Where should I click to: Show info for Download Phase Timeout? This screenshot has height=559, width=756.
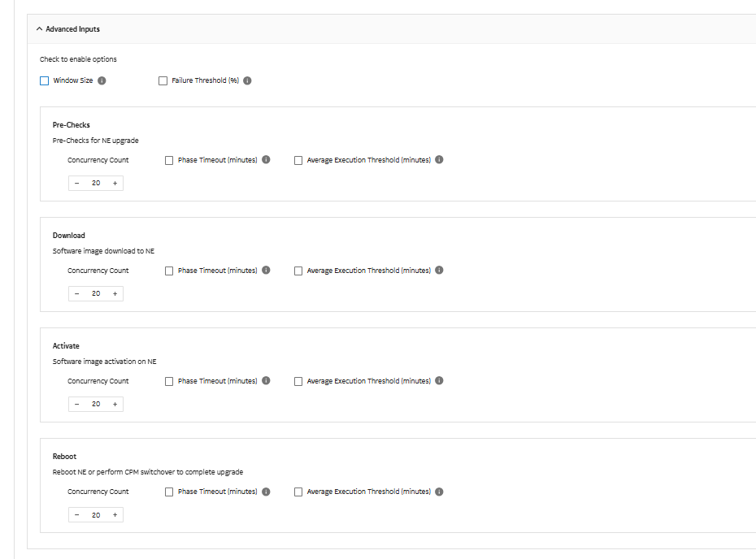click(266, 271)
